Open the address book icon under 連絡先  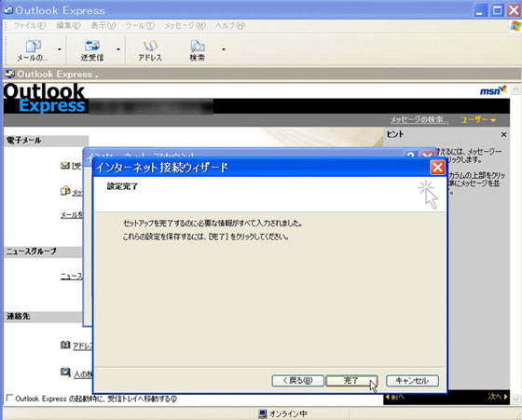(65, 345)
